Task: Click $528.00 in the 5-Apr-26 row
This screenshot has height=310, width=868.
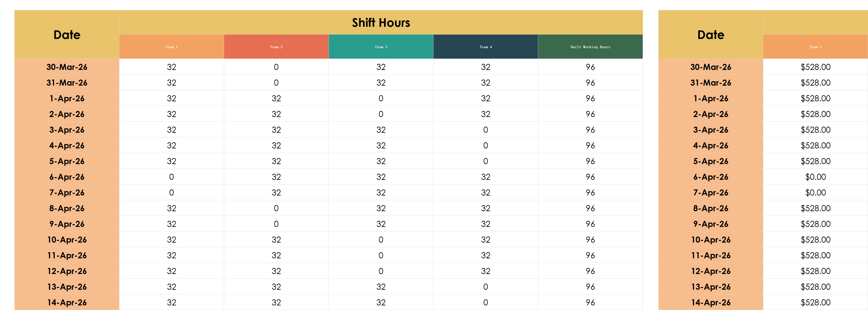Action: [x=815, y=161]
